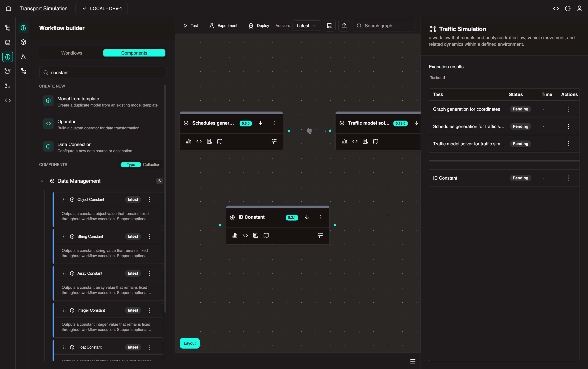This screenshot has height=369, width=588.
Task: Open version badge 0.5.0 on Schedules node
Action: tap(246, 123)
